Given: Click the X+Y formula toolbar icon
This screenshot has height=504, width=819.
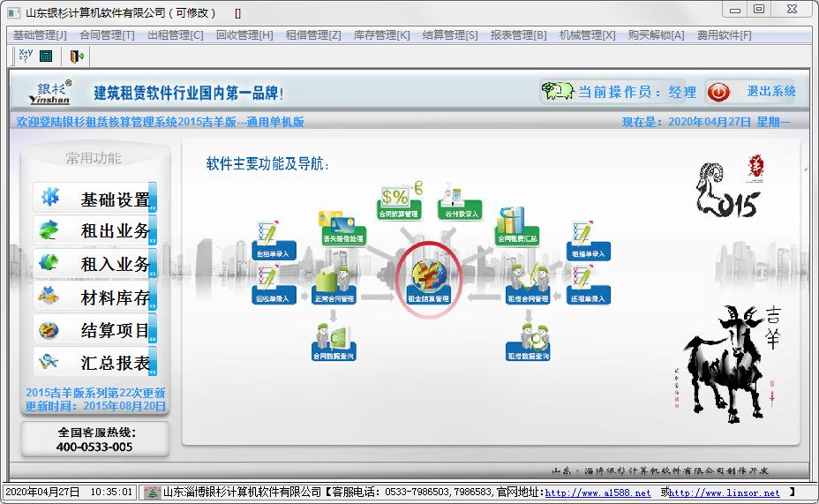Looking at the screenshot, I should (26, 56).
